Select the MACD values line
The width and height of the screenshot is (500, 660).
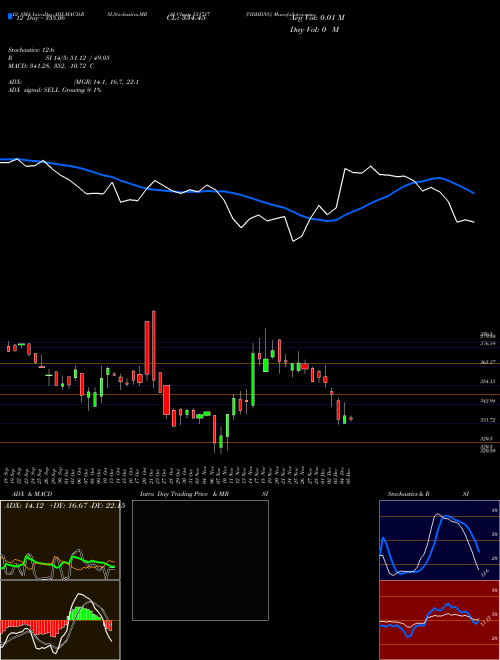tap(51, 66)
